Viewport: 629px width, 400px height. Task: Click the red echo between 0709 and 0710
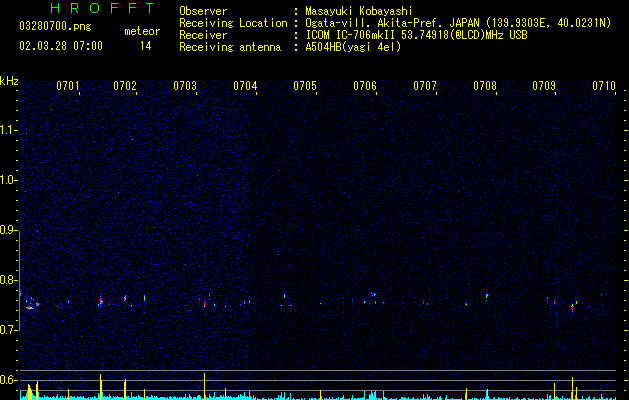coord(572,308)
